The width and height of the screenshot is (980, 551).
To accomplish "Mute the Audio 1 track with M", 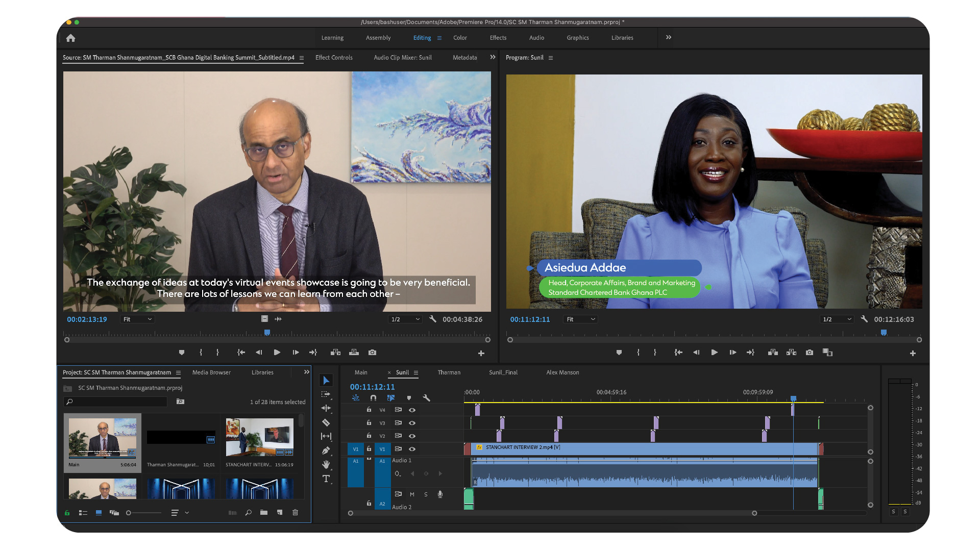I will 412,494.
